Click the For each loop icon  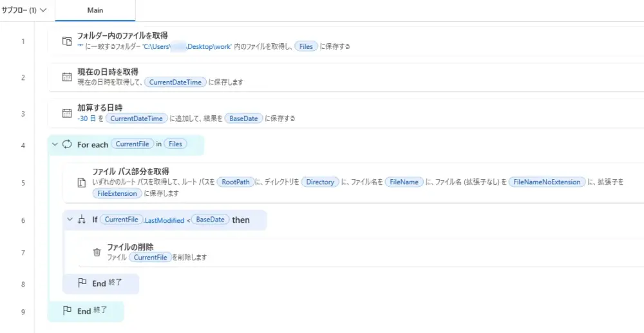(67, 145)
